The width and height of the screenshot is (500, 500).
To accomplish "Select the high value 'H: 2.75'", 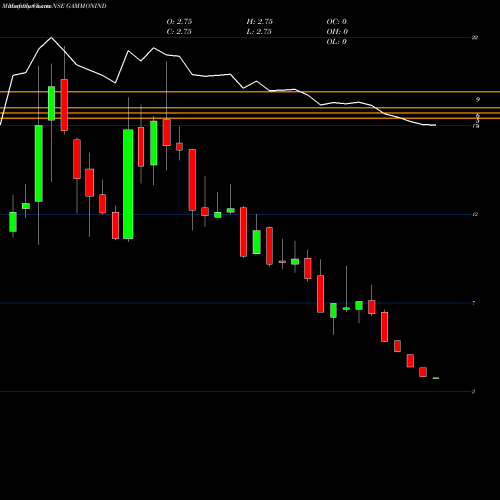I will coord(260,22).
